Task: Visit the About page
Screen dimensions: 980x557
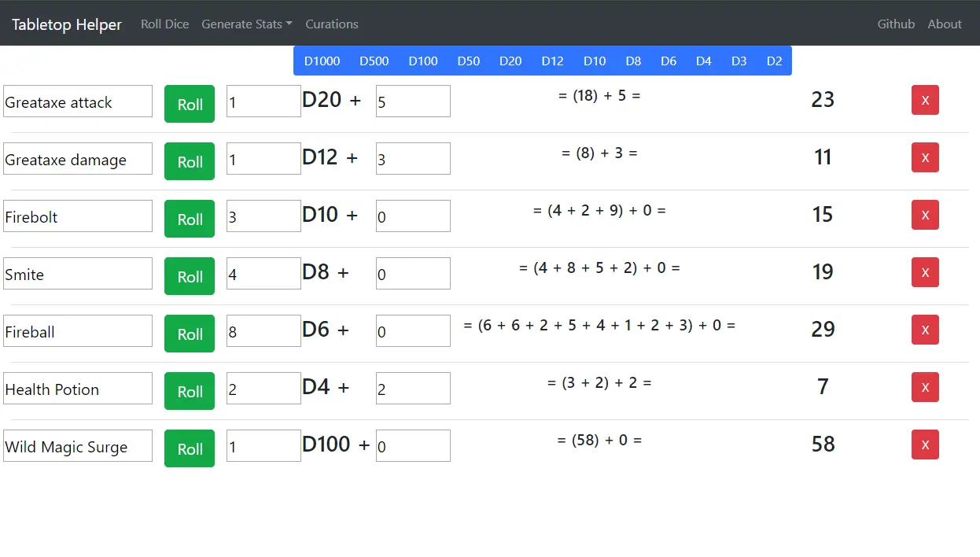Action: [945, 24]
